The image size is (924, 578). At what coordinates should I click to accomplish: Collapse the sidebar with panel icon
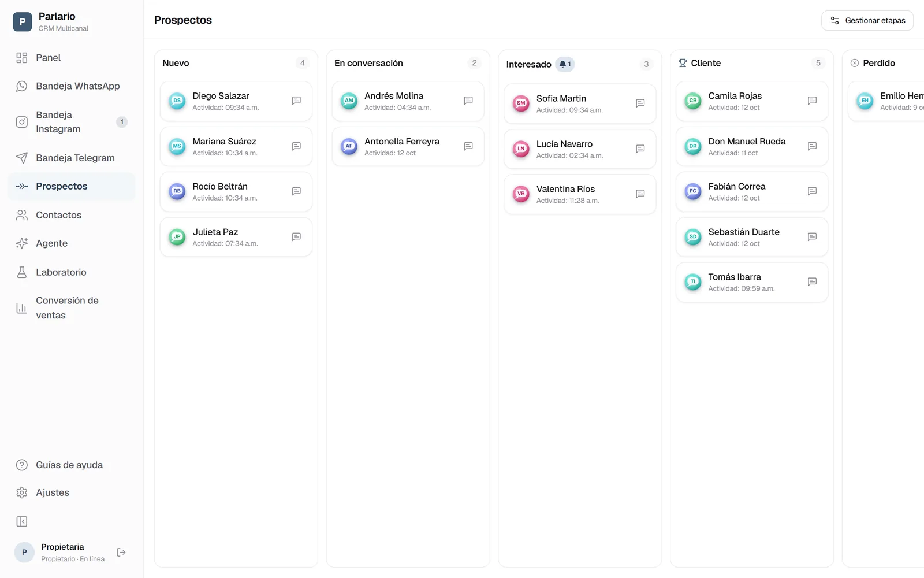click(x=22, y=522)
